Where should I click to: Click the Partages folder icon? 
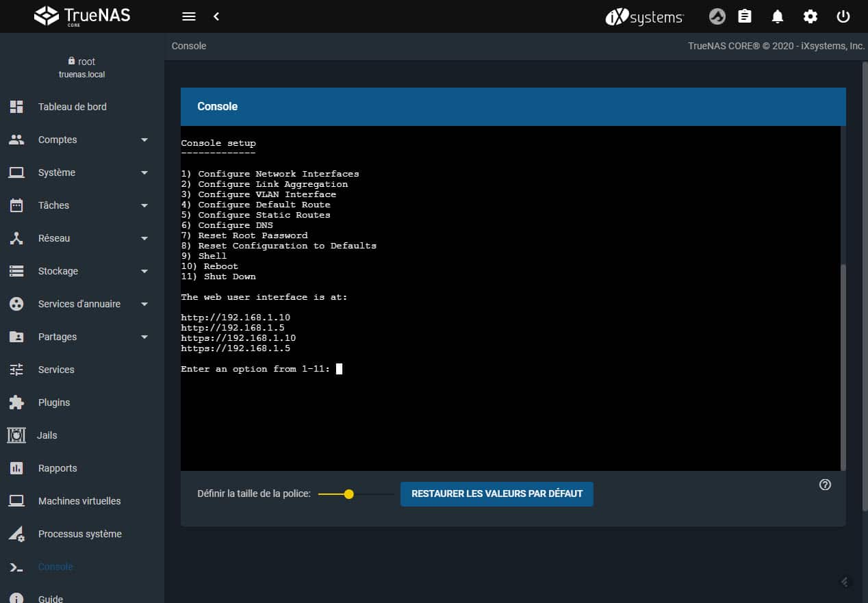click(x=16, y=337)
